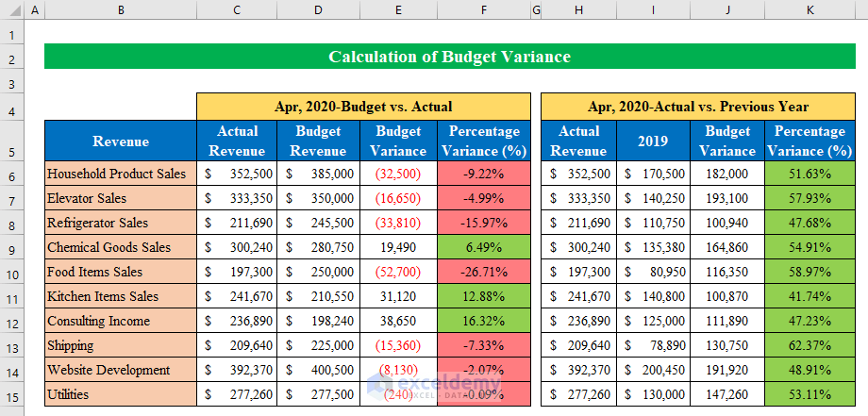Viewport: 868px width, 416px height.
Task: Click the 58.97% percentage cell
Action: click(x=810, y=272)
